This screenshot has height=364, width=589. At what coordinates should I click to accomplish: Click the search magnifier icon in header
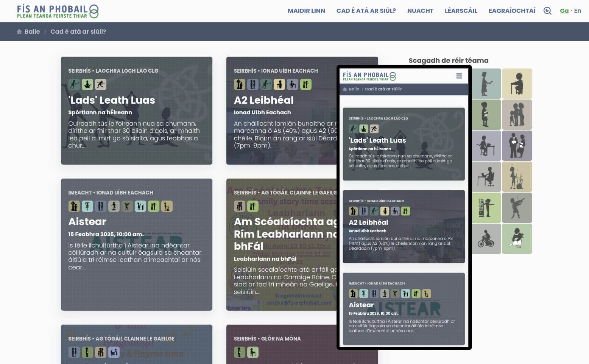tap(547, 11)
